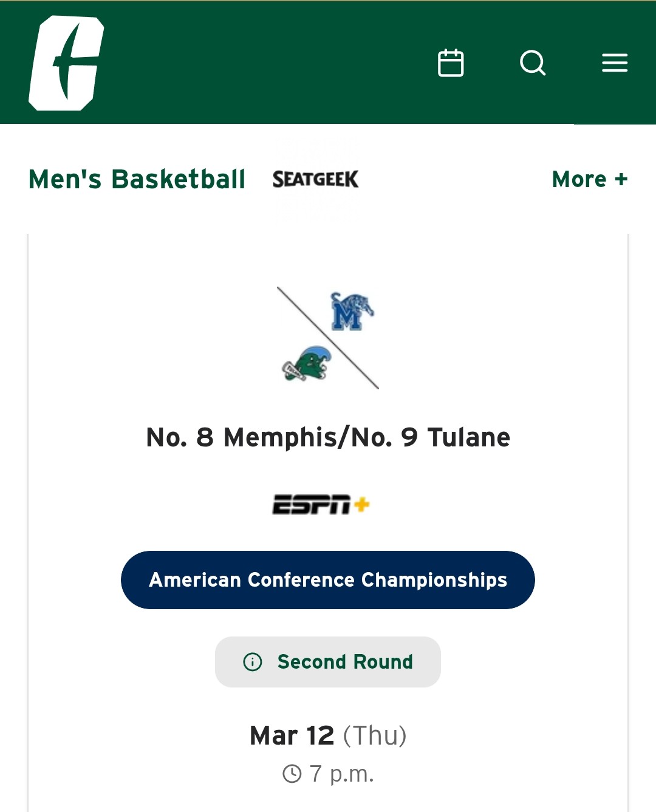Click the SeatGeek sponsor logo
Screen dimensions: 656x812
[315, 179]
